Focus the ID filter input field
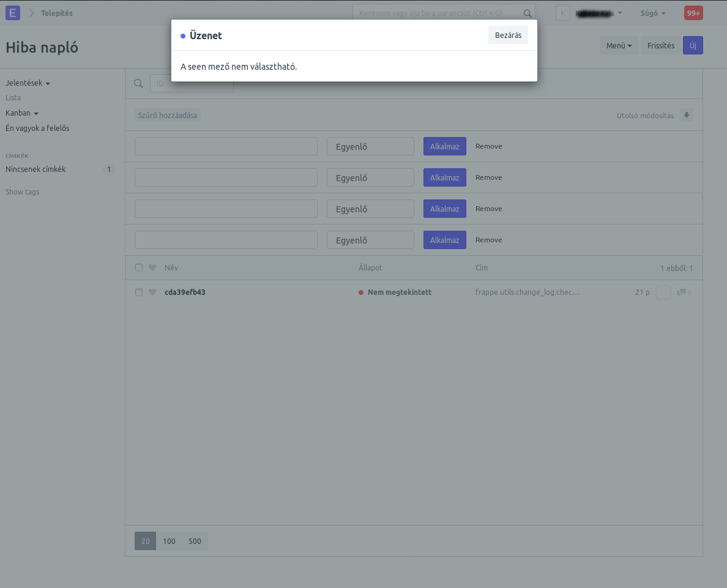 click(x=192, y=83)
